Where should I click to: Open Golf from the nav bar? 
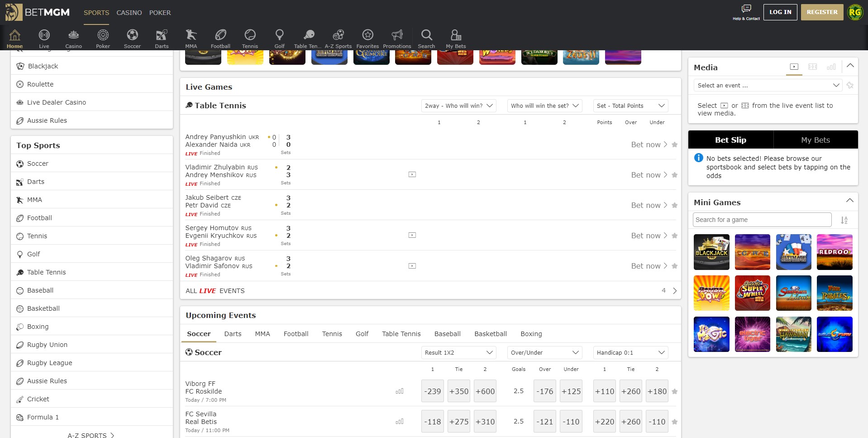pos(279,38)
